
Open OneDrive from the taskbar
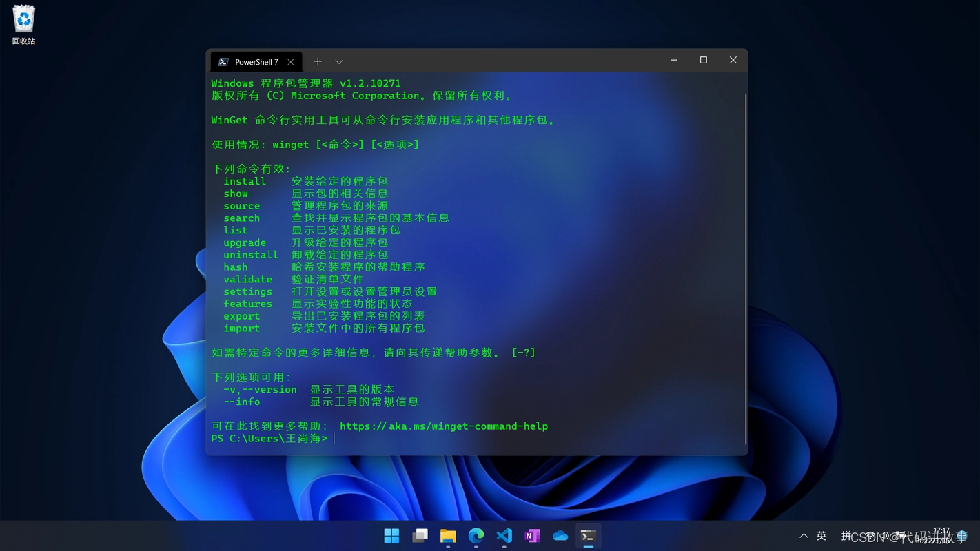560,535
